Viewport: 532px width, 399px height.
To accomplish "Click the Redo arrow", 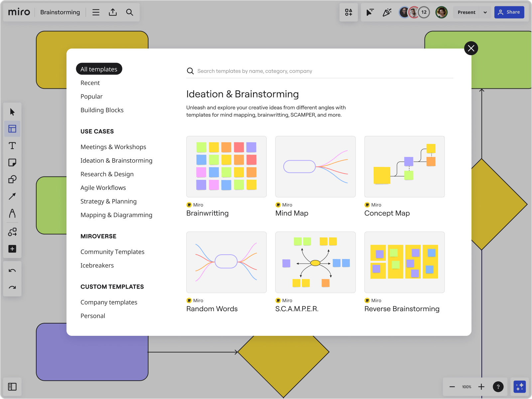I will pos(12,287).
